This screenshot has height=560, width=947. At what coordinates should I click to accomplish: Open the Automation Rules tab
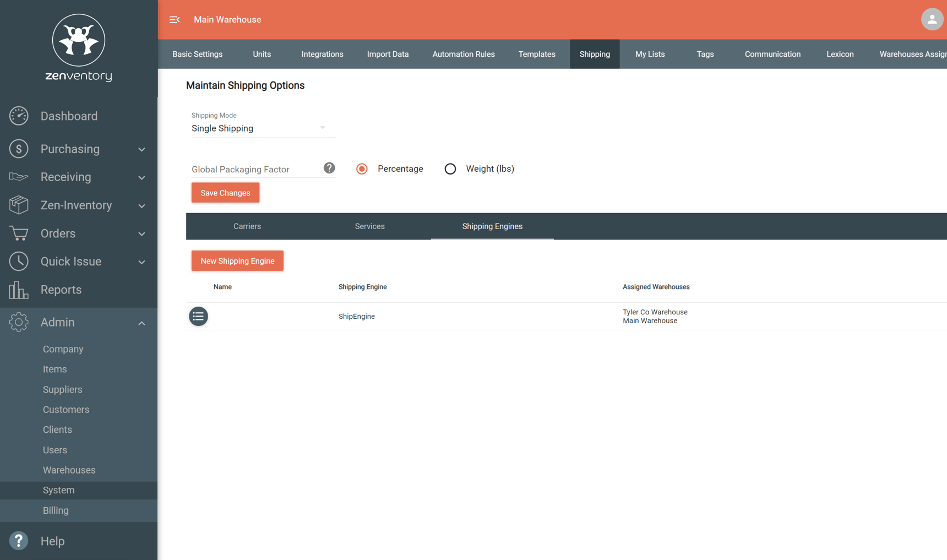click(463, 54)
